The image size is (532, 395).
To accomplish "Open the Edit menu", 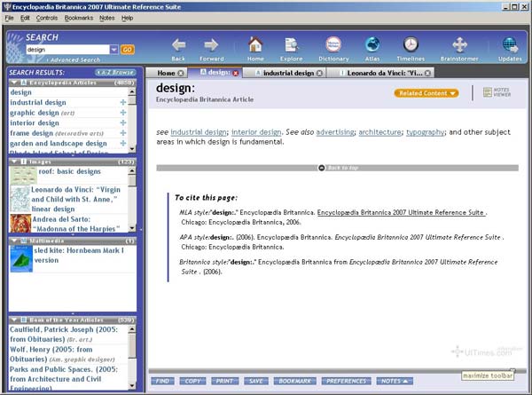I will tap(25, 18).
